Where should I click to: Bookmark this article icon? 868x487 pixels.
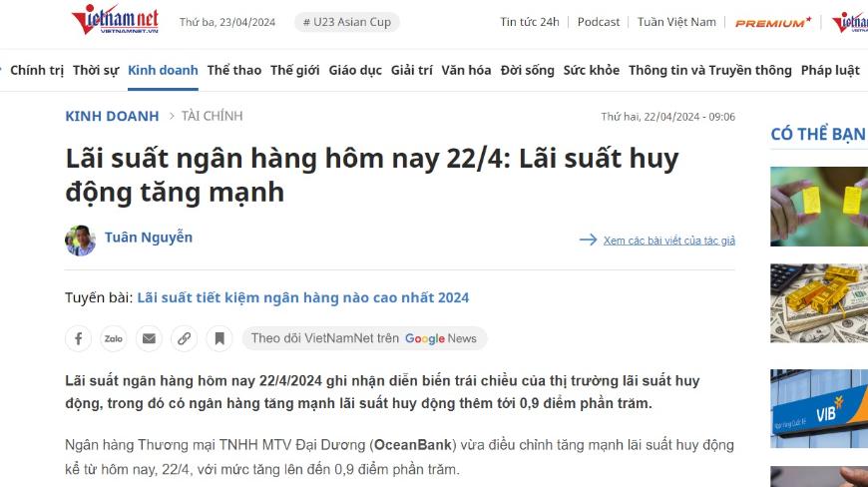(219, 338)
